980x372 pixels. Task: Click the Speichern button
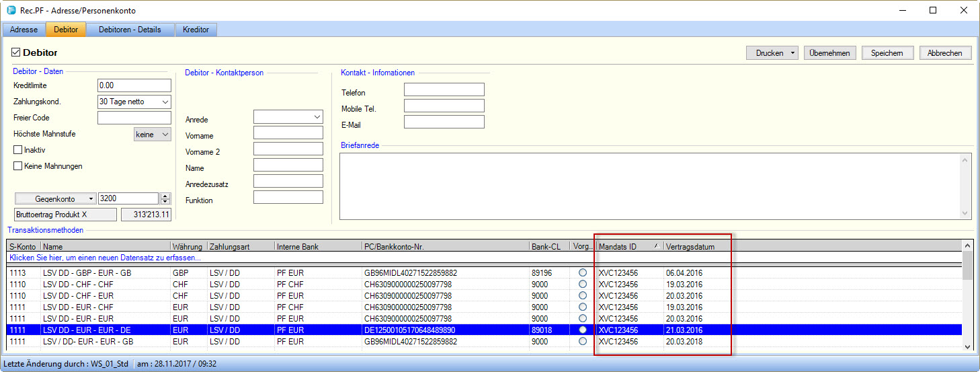887,53
